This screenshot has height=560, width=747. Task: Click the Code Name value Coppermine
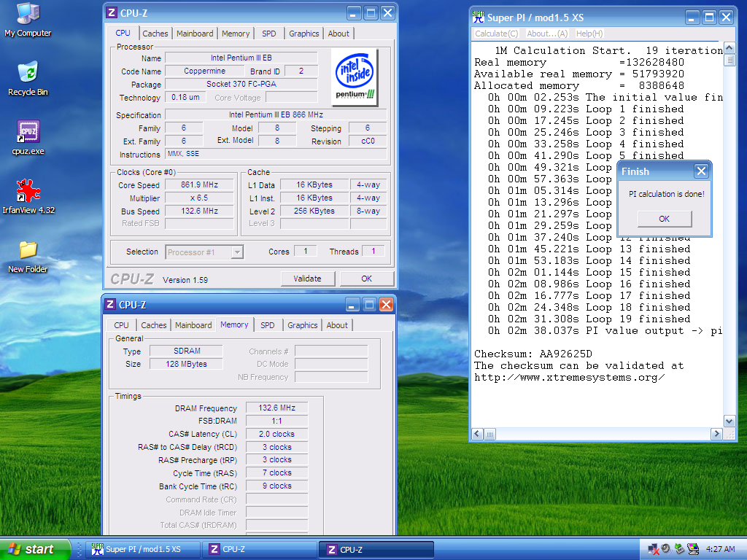point(204,71)
